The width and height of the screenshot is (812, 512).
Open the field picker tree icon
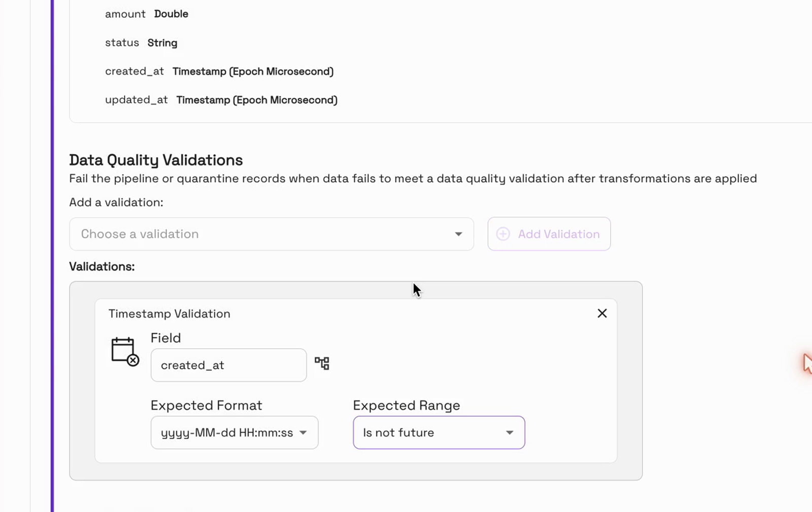[322, 363]
